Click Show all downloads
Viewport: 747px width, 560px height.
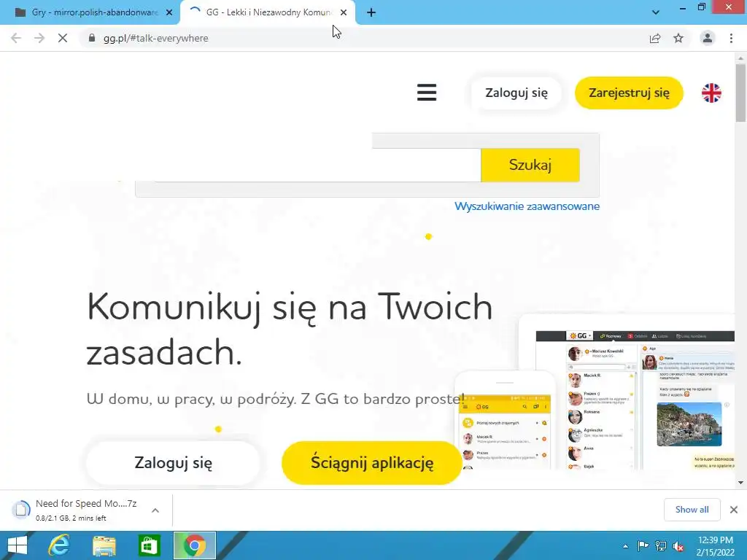692,510
